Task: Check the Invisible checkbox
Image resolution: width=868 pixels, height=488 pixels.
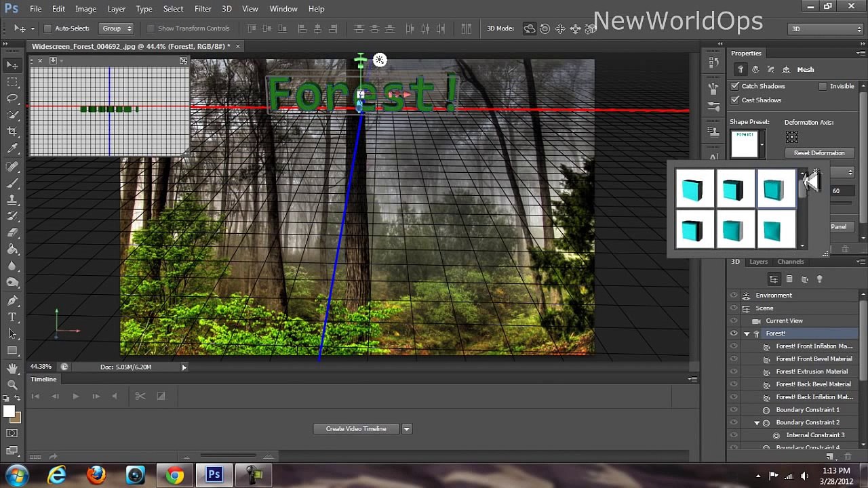Action: click(x=823, y=86)
